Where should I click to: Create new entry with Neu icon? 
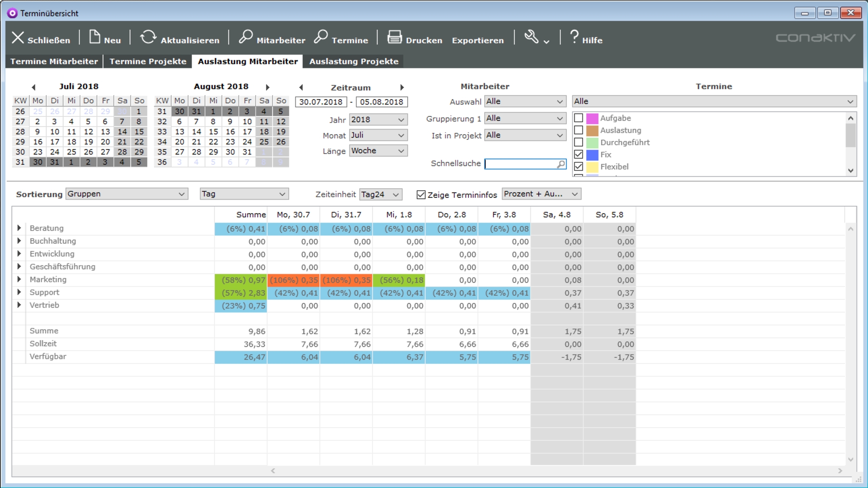(95, 37)
